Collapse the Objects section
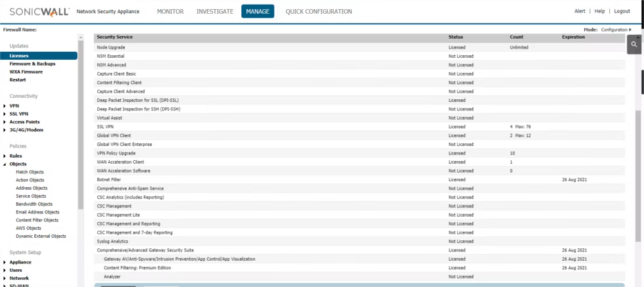This screenshot has width=644, height=287. pyautogui.click(x=5, y=164)
